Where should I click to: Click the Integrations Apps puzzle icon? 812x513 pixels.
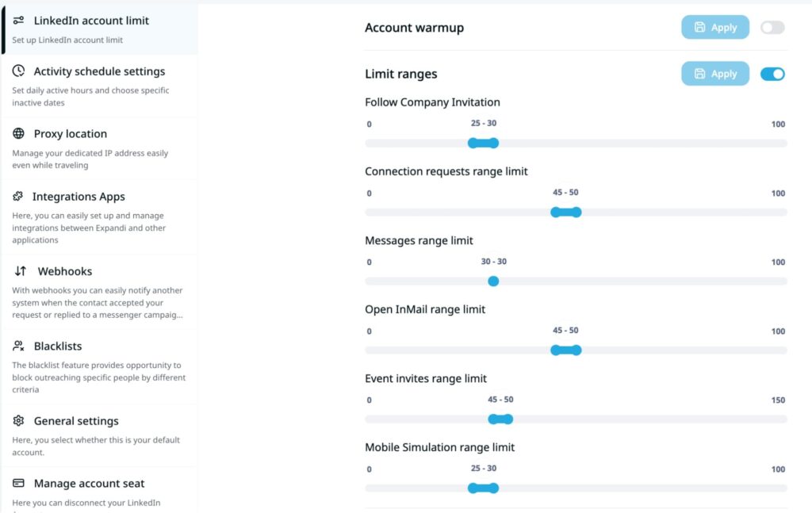tap(18, 197)
